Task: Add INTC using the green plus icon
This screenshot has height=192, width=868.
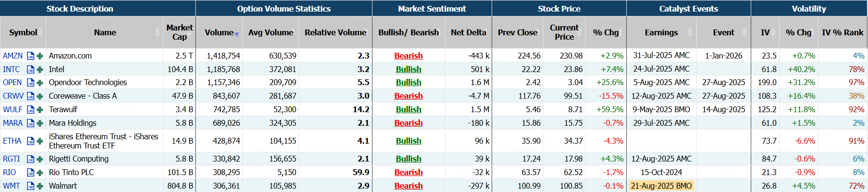Action: coord(40,70)
